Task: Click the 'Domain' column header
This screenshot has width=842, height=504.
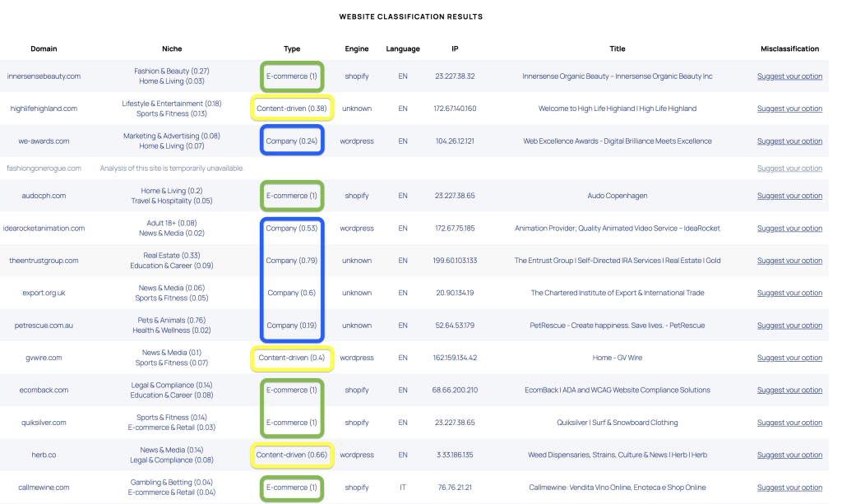Action: tap(44, 49)
